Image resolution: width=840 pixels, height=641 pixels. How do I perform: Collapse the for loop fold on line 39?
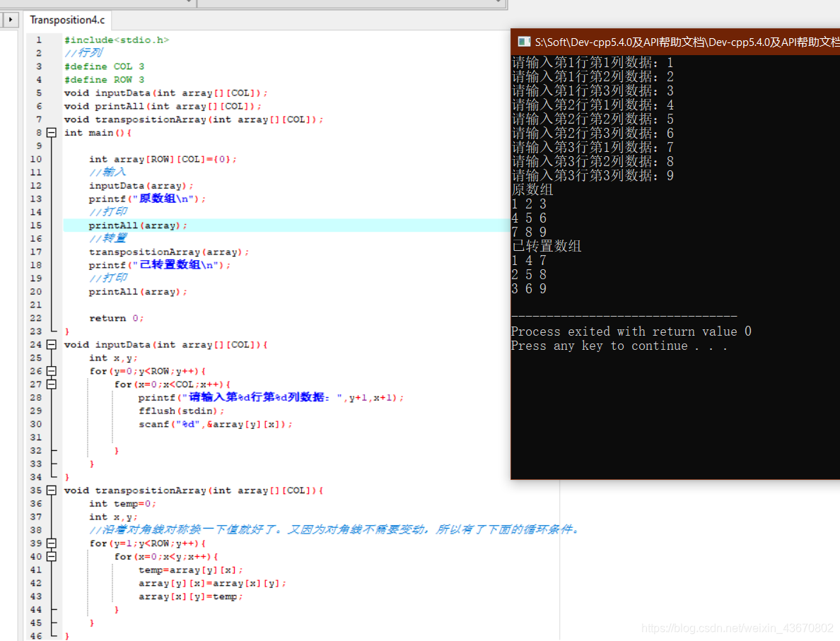pyautogui.click(x=52, y=543)
